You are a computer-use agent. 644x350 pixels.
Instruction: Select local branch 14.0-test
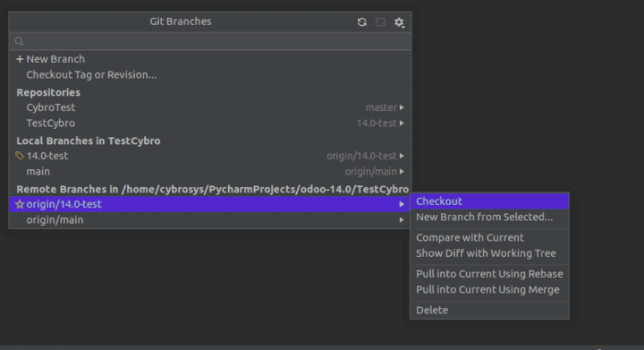(210, 156)
